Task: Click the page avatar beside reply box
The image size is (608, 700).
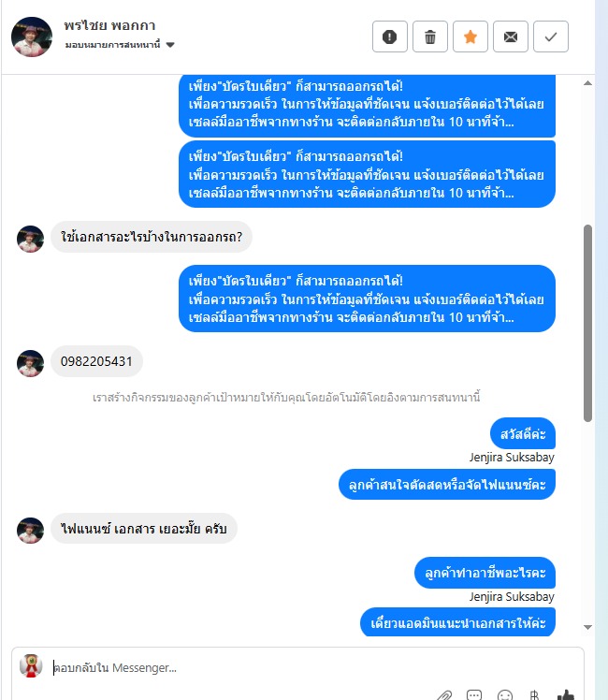Action: coord(31,665)
